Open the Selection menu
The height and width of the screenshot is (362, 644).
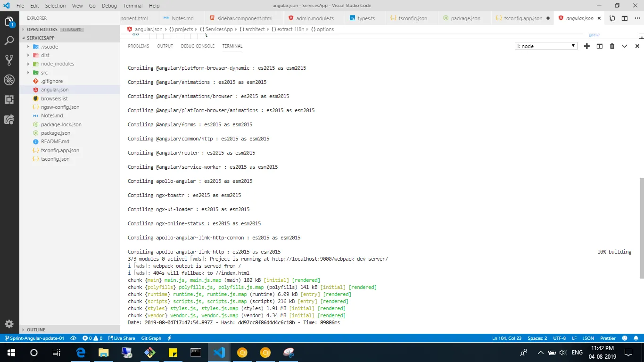[x=55, y=6]
